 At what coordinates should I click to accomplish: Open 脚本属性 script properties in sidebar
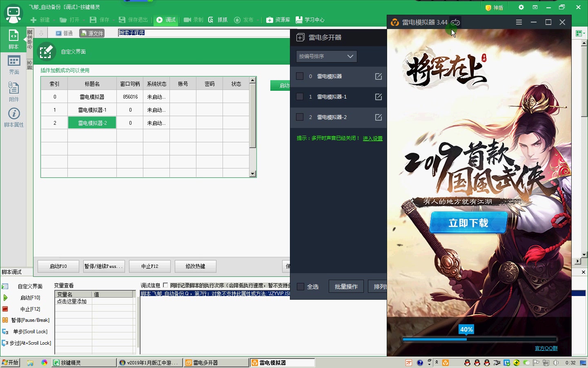(13, 117)
